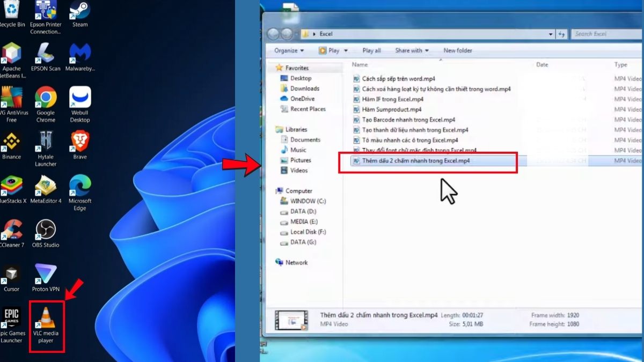Select the Local Disk (F:) drive
644x362 pixels.
[x=303, y=232]
